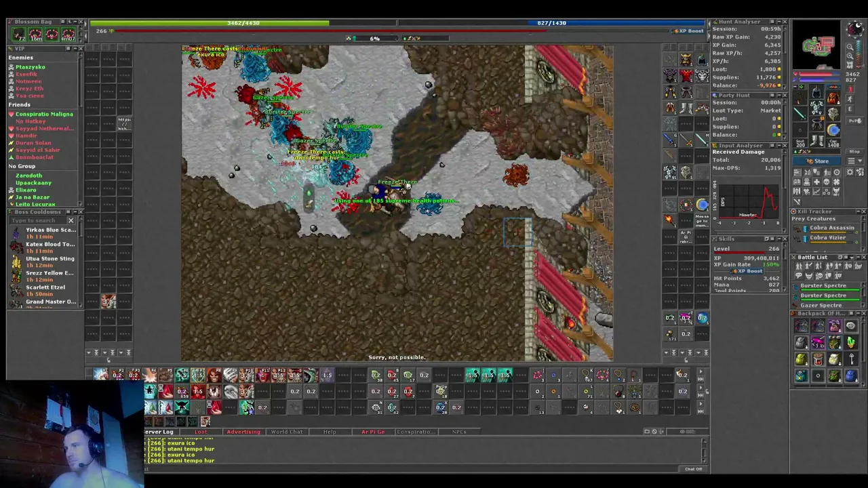868x488 pixels.
Task: Click the amulet equipment slot
Action: click(x=800, y=98)
